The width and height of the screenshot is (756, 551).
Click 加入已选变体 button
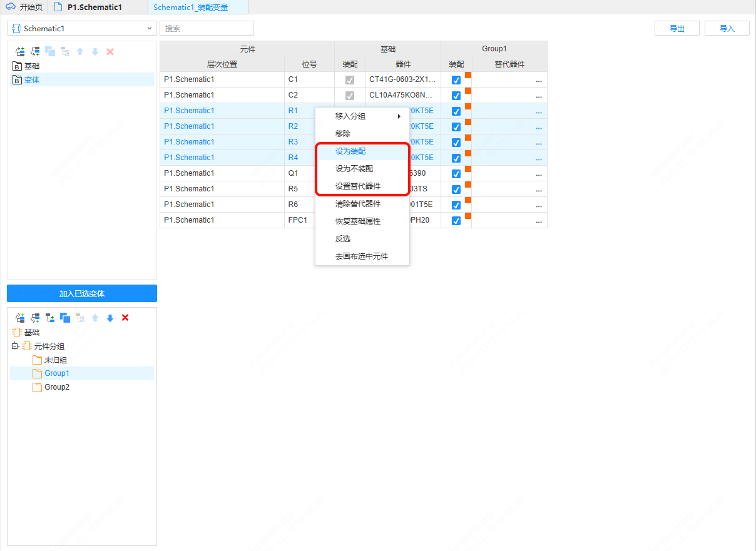82,293
